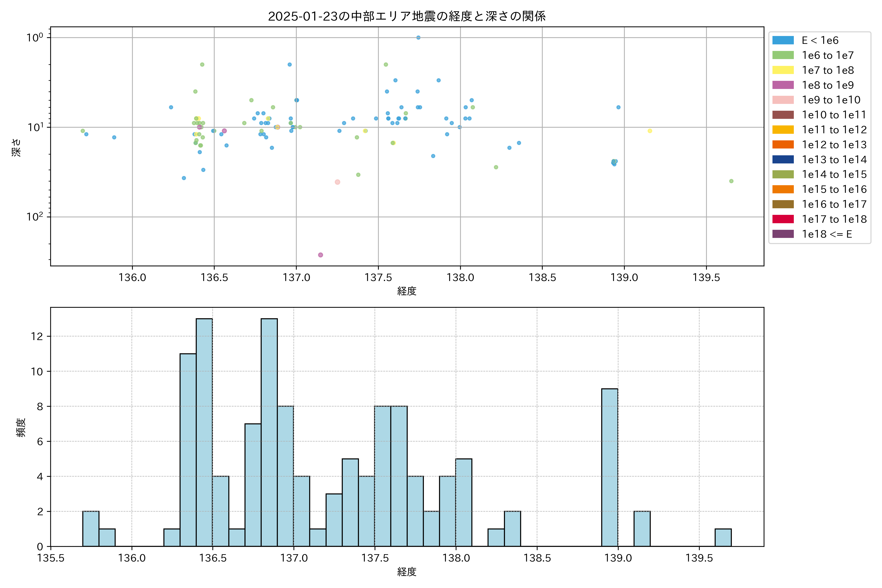This screenshot has height=588, width=882.
Task: Click the green 1e6 to 1e7 swatch
Action: coord(783,55)
